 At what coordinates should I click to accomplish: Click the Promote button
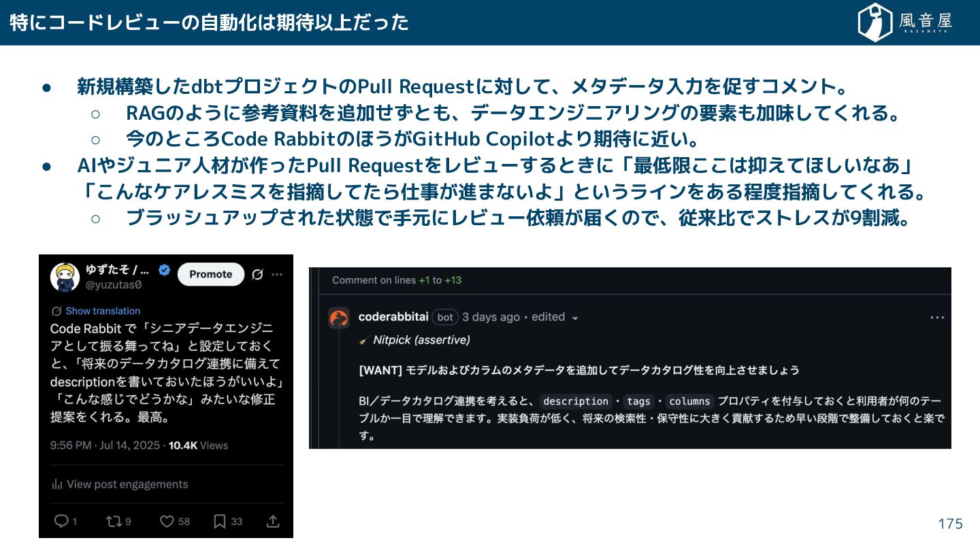point(211,274)
